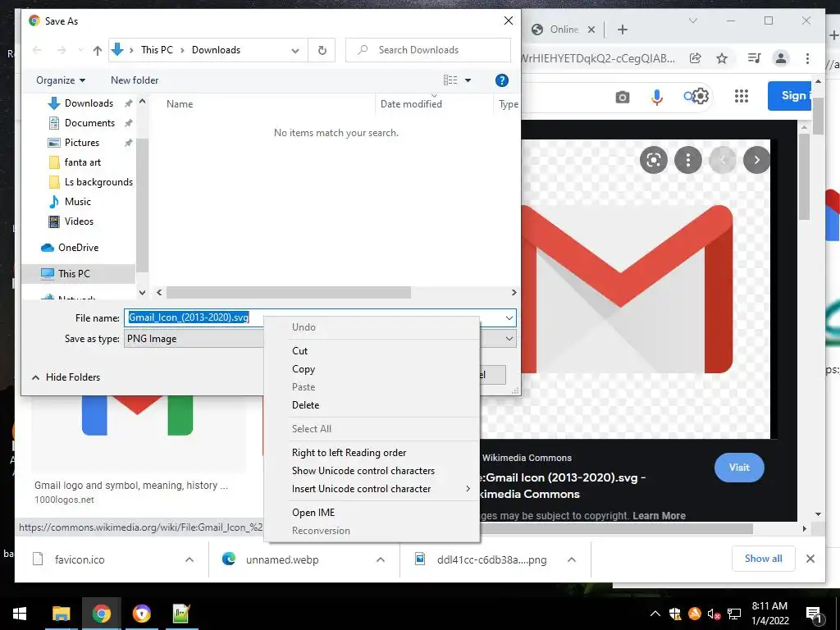840x630 pixels.
Task: Close the Online tab in Chrome
Action: [591, 30]
